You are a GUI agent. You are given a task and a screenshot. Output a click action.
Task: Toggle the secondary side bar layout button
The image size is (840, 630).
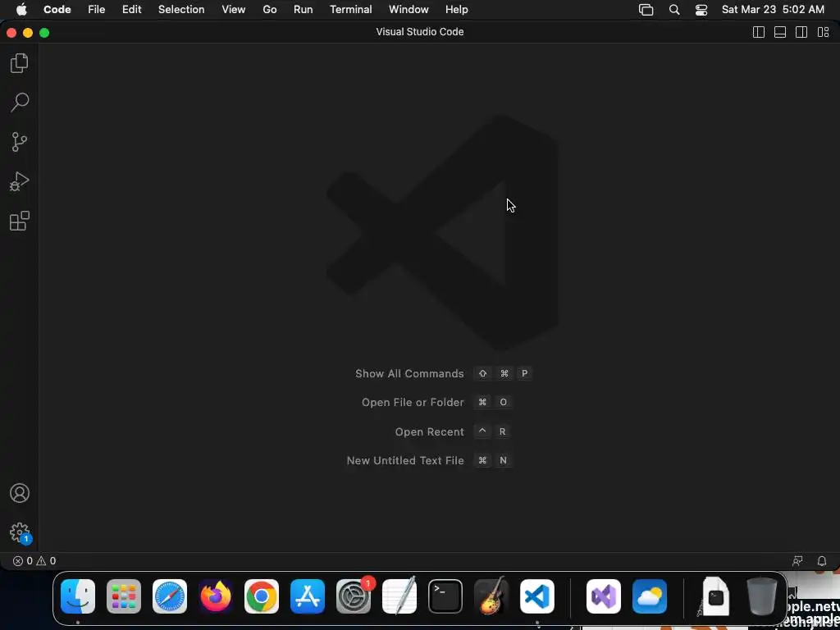point(801,32)
